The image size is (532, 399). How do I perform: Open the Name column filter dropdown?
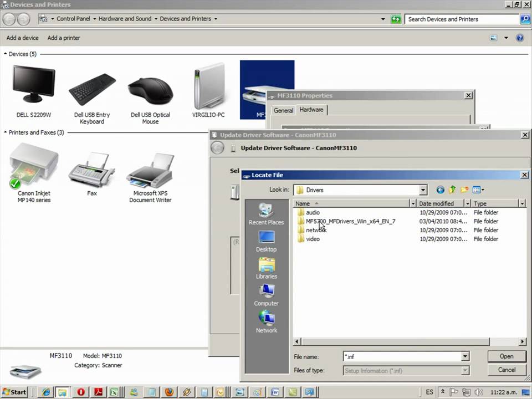[x=413, y=203]
